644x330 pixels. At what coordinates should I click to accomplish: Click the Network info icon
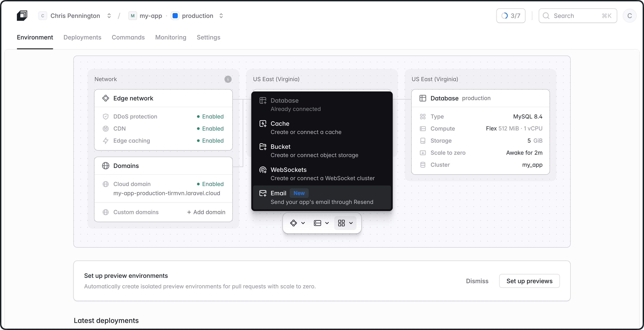point(228,79)
